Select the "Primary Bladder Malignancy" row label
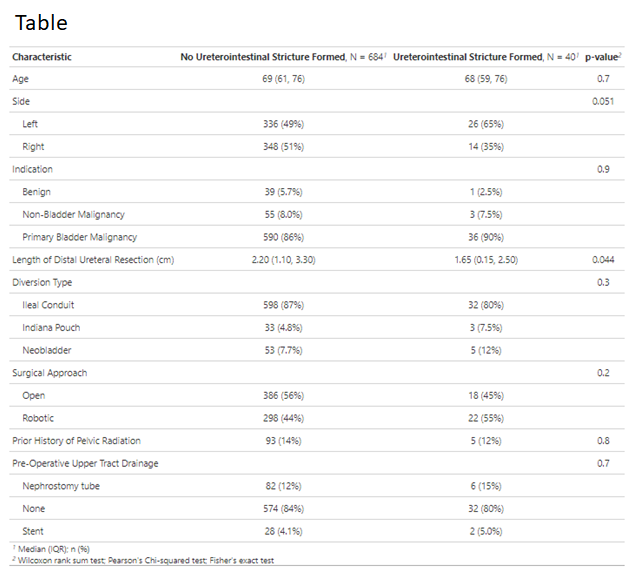629x572 pixels. 79,237
